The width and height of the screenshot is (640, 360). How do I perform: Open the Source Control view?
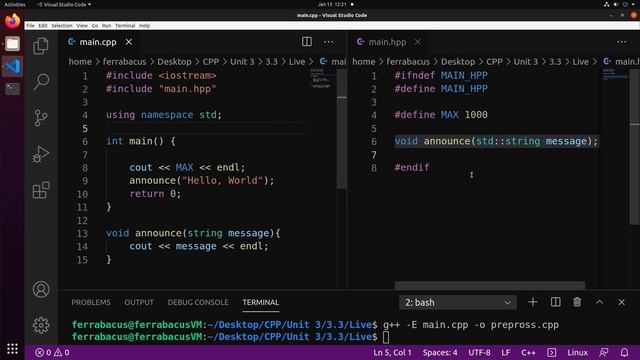pos(41,118)
